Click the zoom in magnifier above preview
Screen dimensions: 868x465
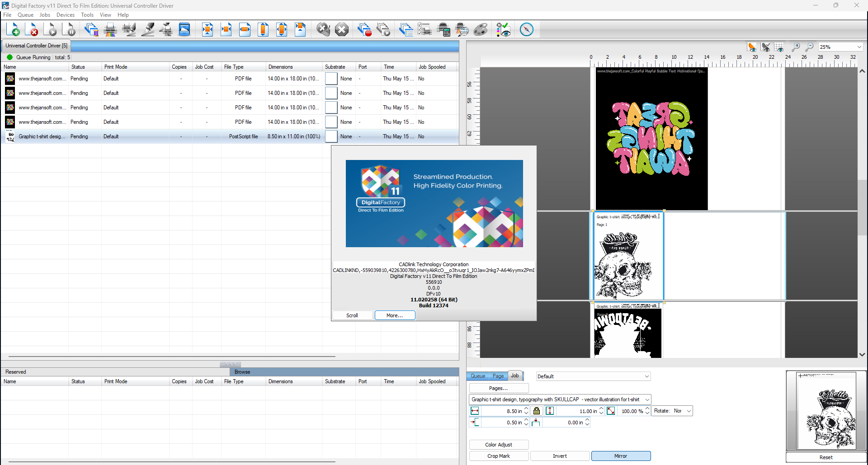tap(796, 47)
